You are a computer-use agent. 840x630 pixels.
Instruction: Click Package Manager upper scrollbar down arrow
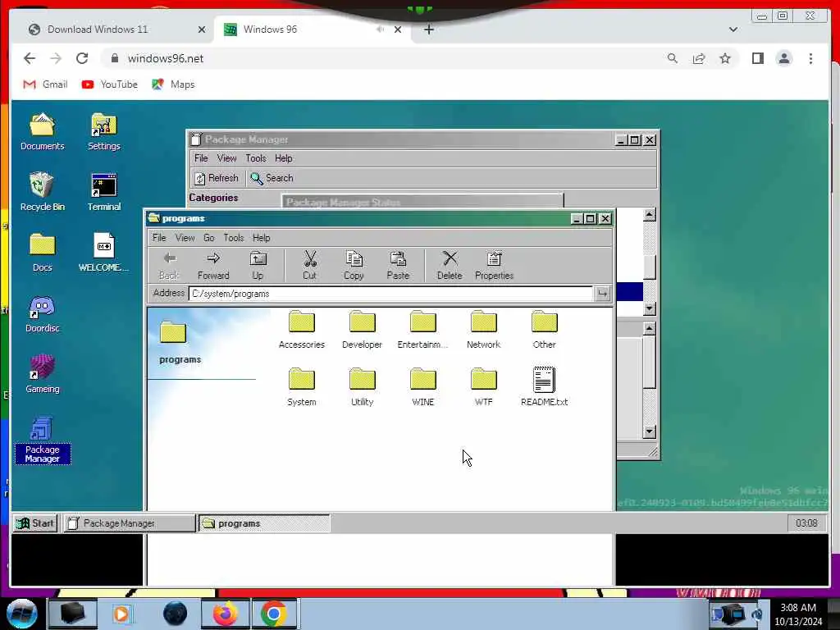click(x=650, y=308)
